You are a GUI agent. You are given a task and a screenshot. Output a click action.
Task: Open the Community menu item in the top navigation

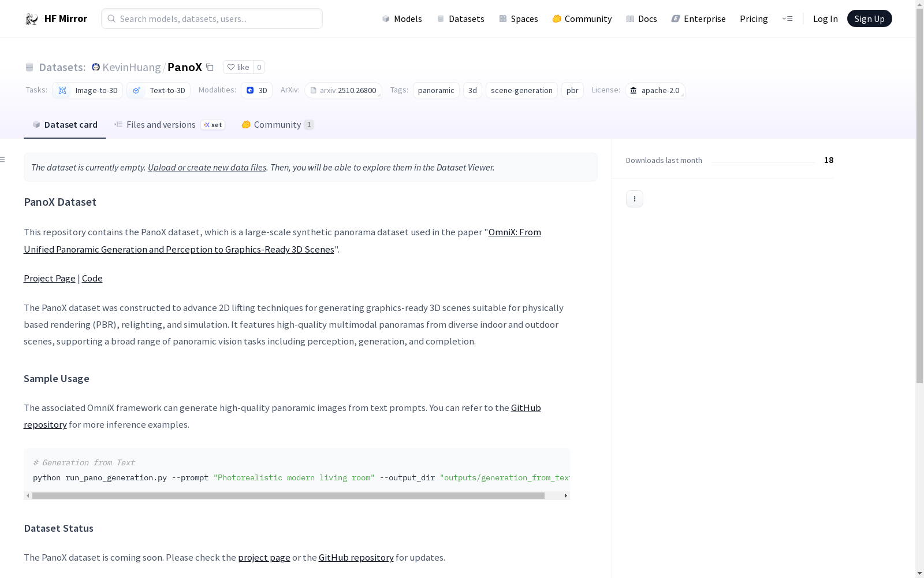pos(582,19)
